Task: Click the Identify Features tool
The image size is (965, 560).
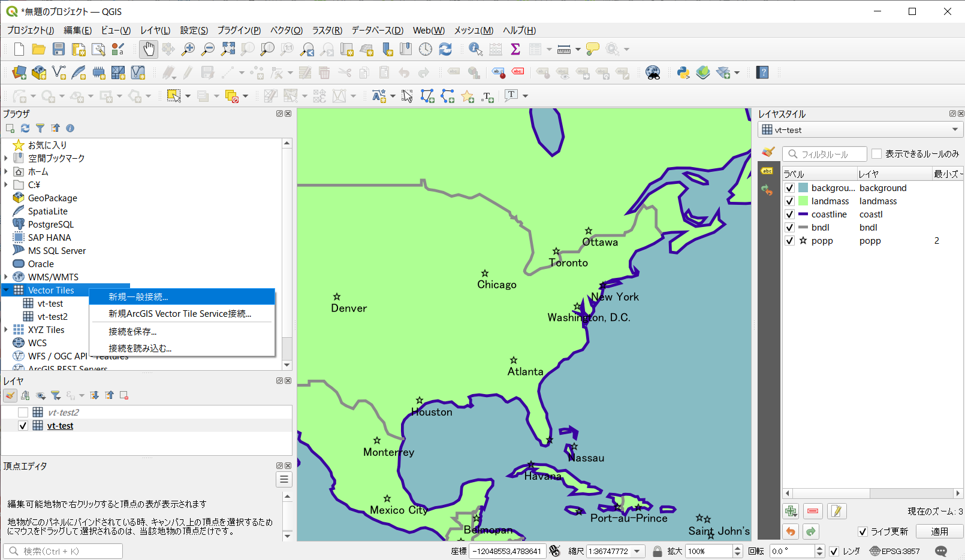Action: click(475, 49)
